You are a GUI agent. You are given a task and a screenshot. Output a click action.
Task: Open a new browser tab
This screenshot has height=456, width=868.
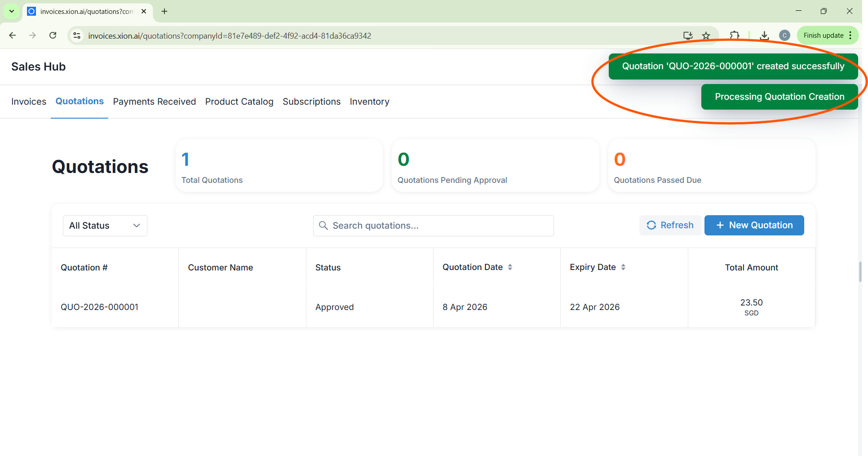coord(164,11)
